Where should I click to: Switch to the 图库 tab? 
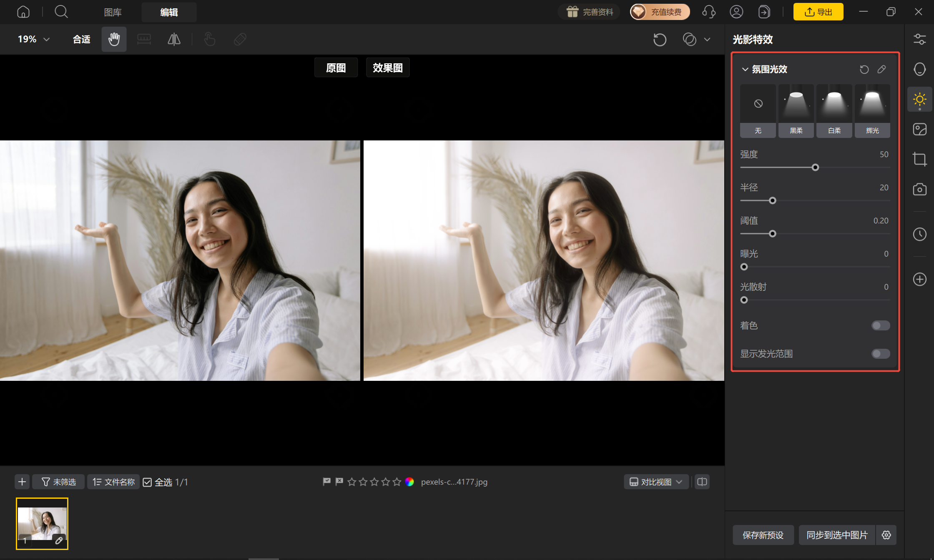point(113,12)
